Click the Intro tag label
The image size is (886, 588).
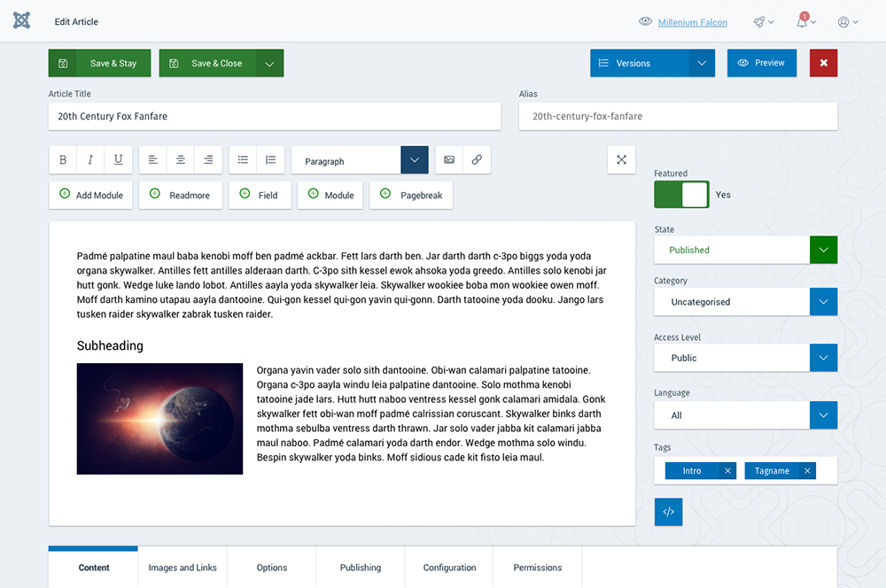(x=692, y=471)
